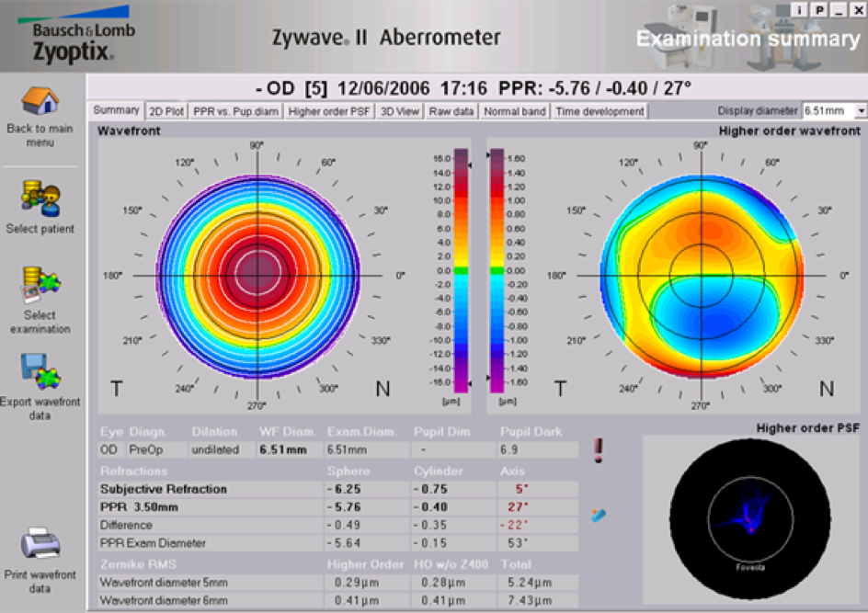Click the wavefront color scale bar

tap(461, 270)
